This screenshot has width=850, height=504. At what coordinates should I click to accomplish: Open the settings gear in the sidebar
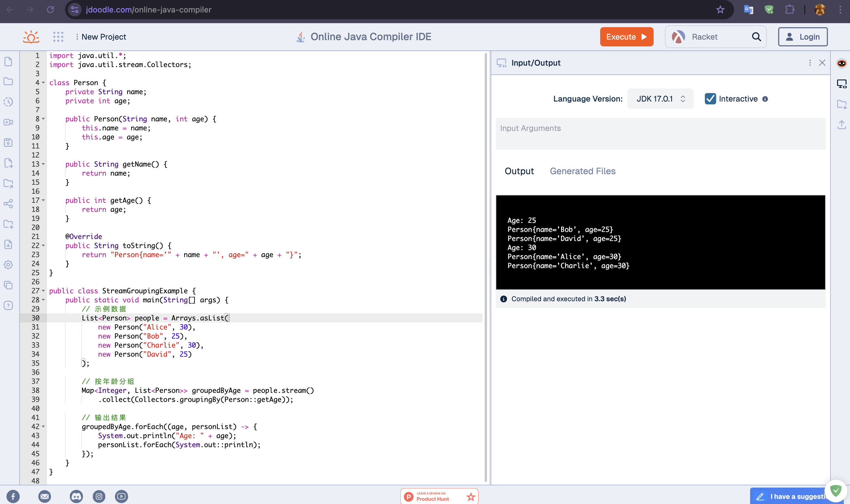click(x=8, y=265)
